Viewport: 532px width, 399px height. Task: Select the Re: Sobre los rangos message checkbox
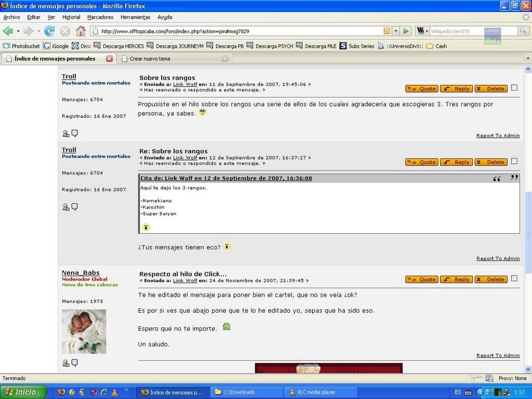pyautogui.click(x=514, y=161)
